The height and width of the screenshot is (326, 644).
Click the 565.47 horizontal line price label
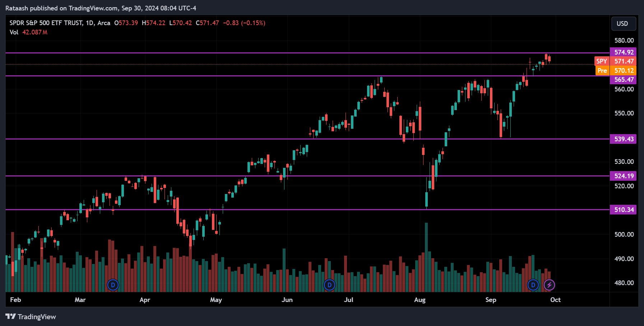coord(623,80)
